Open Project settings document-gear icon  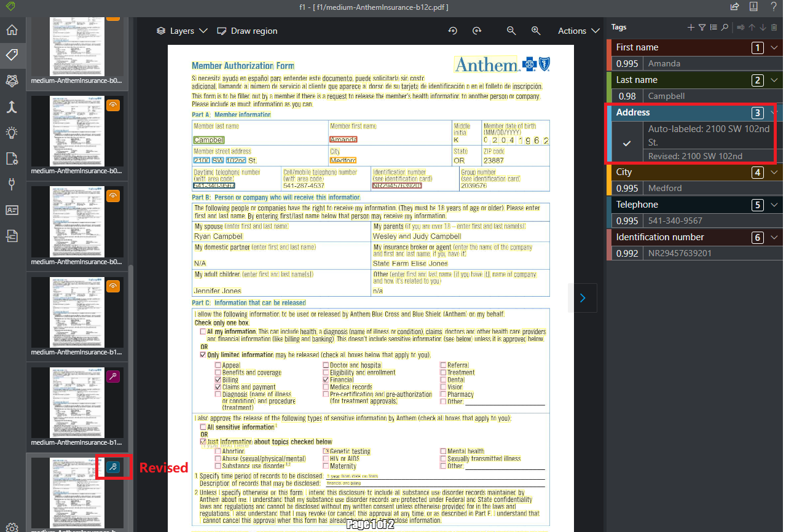pos(12,158)
